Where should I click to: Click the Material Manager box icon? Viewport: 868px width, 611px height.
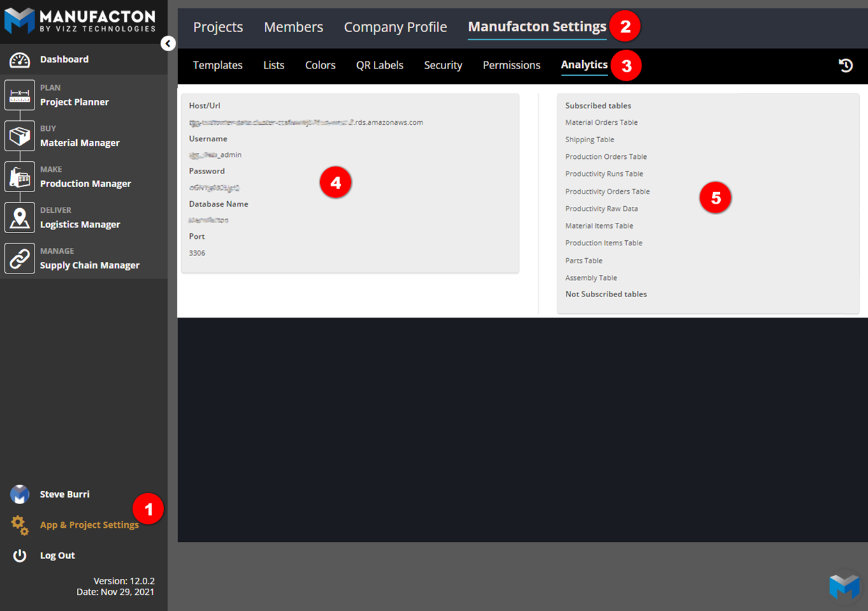pyautogui.click(x=20, y=136)
